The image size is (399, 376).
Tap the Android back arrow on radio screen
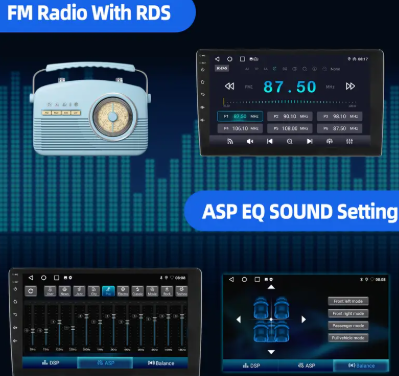[x=217, y=59]
